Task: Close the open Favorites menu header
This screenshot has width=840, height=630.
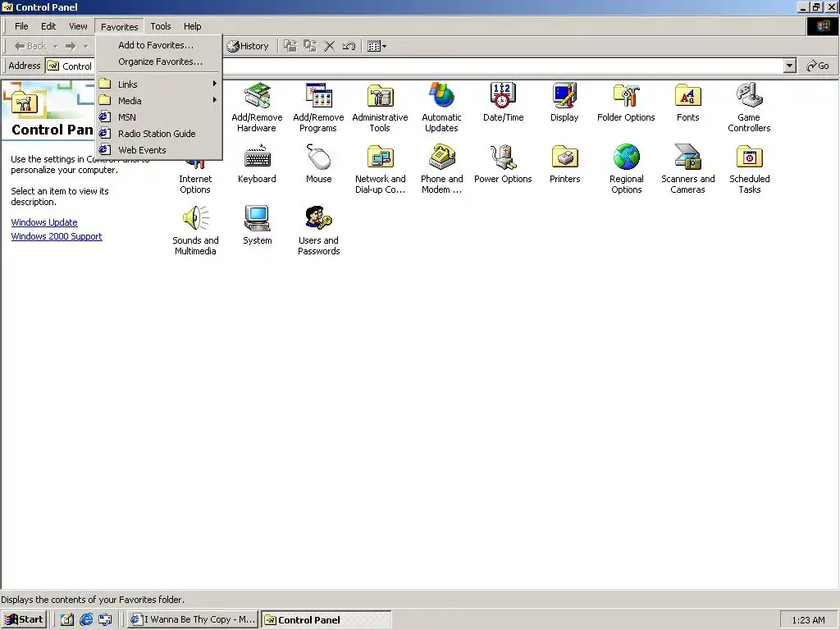Action: tap(120, 27)
